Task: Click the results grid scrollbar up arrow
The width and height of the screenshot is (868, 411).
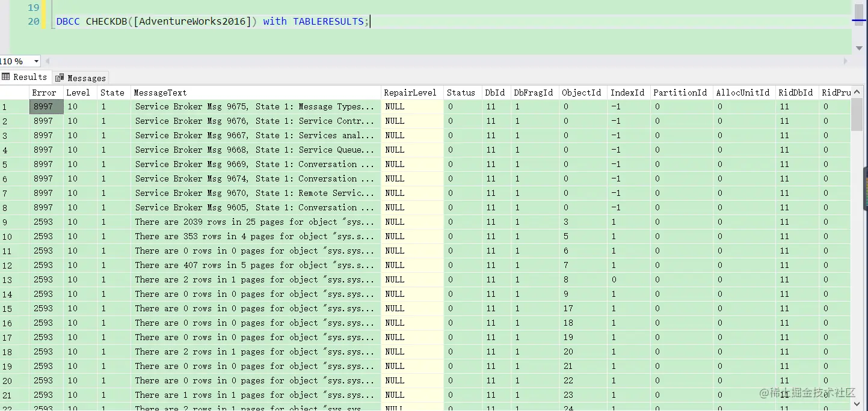Action: 857,92
